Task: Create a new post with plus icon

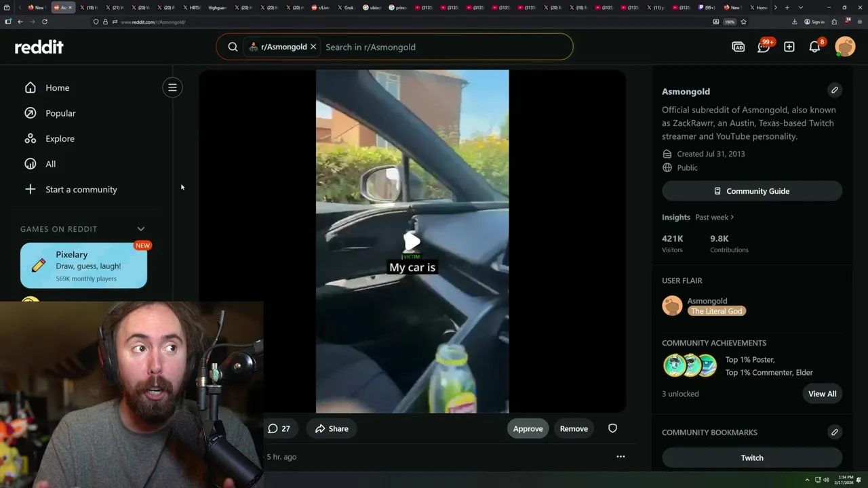Action: (x=789, y=47)
